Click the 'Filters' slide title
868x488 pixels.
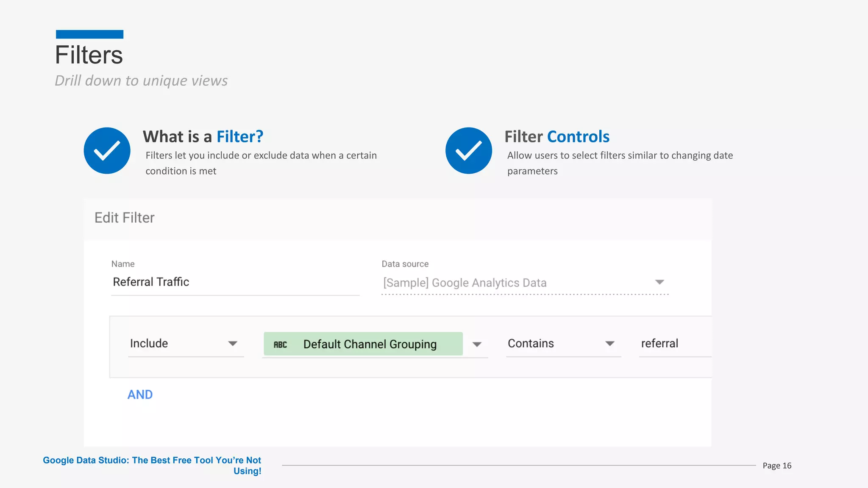89,55
